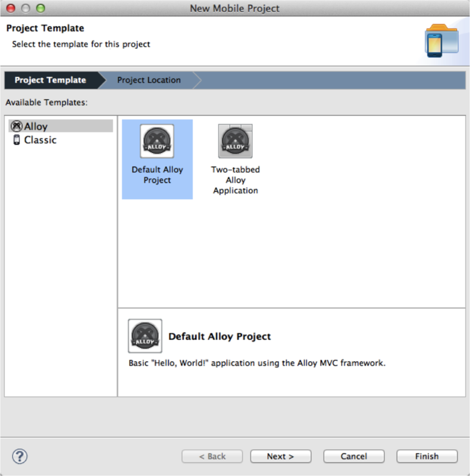470x476 pixels.
Task: Click the 'Default Alloy Project' label under icon
Action: [x=157, y=175]
